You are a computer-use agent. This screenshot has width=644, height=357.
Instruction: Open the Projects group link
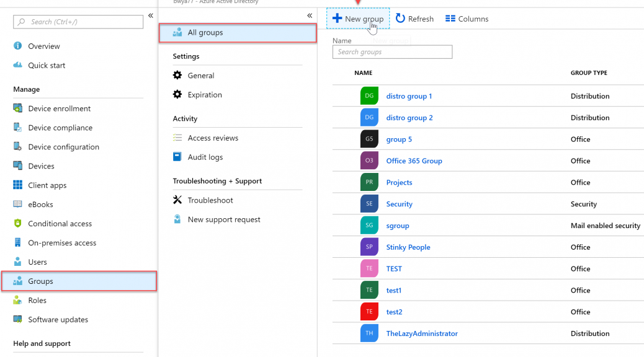tap(399, 182)
